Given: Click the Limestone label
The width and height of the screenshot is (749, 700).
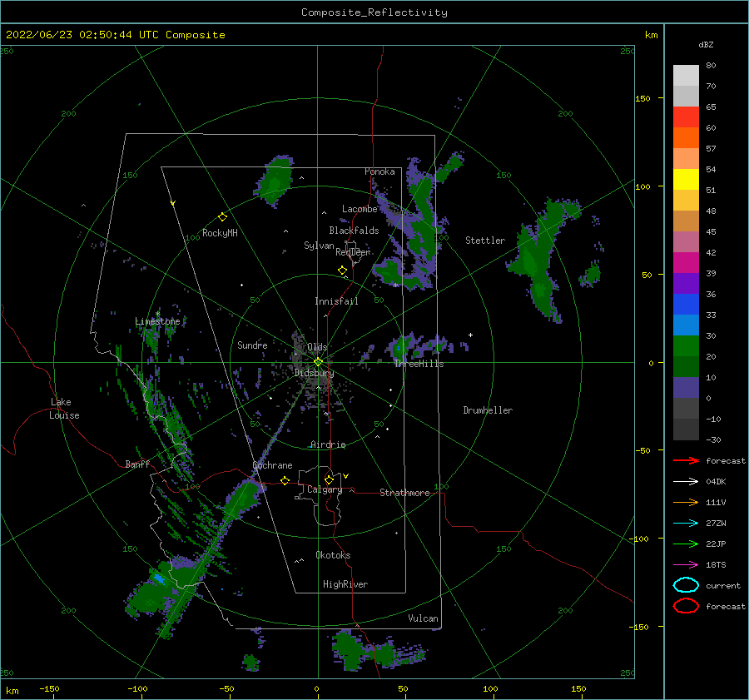Looking at the screenshot, I should (x=157, y=321).
